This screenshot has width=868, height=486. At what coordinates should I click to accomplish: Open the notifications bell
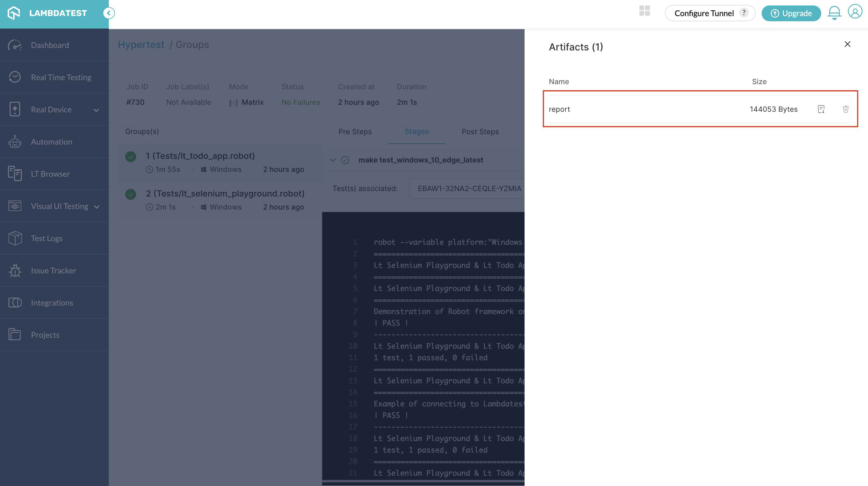tap(834, 13)
